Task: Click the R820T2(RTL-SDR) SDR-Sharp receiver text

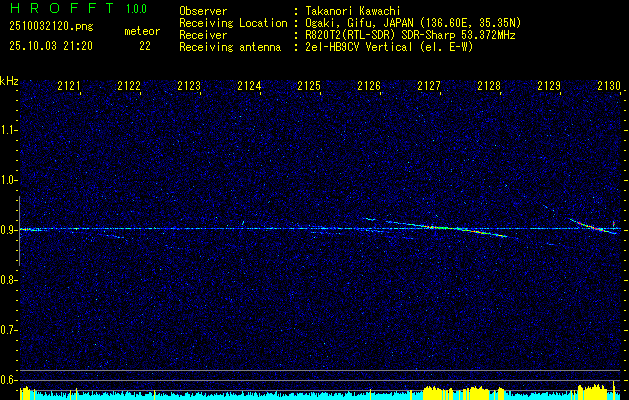Action: click(x=410, y=35)
